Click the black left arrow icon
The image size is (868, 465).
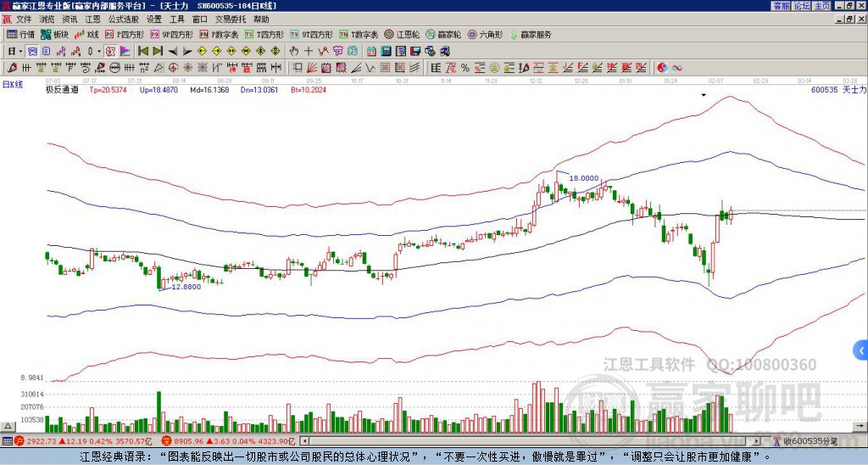click(x=173, y=52)
